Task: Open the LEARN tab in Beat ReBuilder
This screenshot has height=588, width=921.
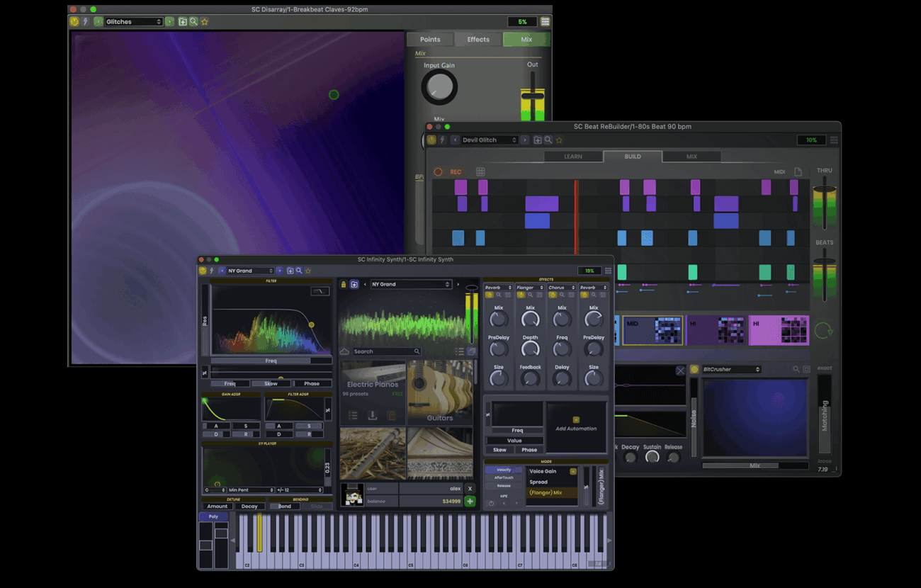Action: [573, 157]
